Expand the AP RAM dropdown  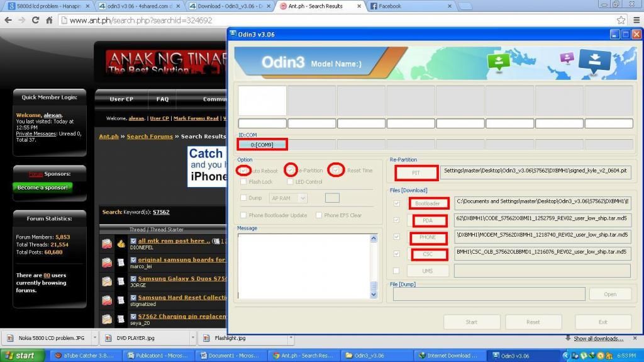[x=303, y=198]
